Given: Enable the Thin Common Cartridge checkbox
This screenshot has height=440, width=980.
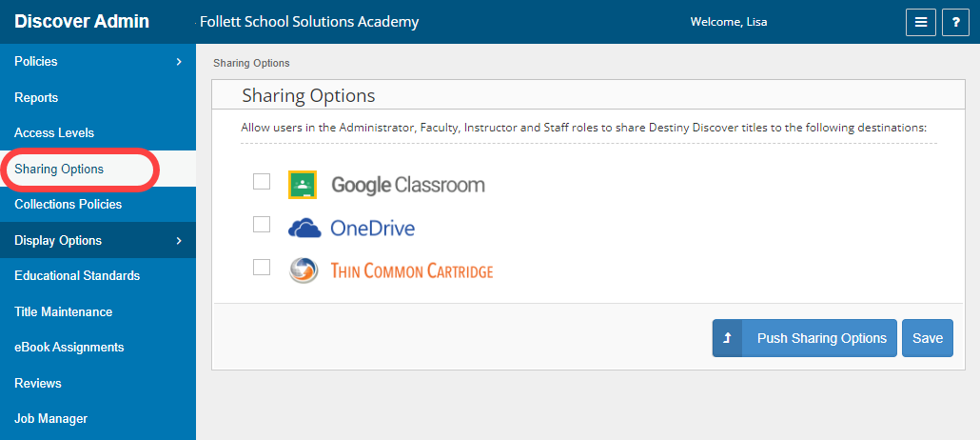Looking at the screenshot, I should click(x=262, y=267).
